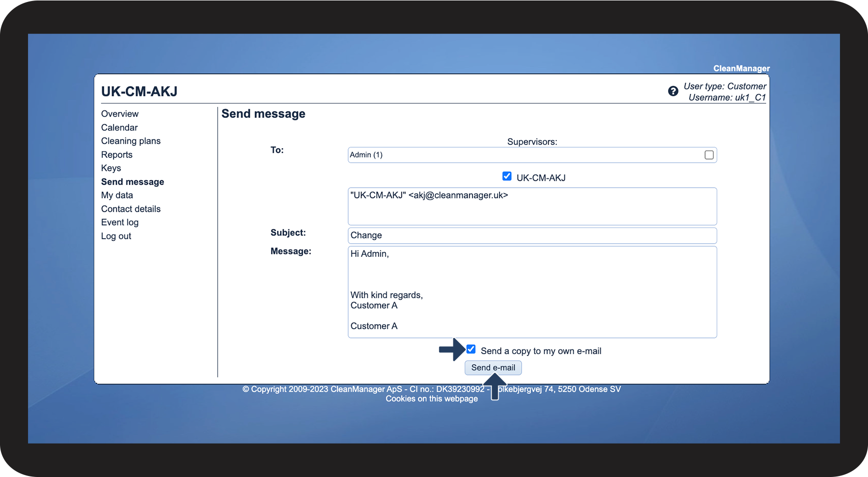Open the Event log
The height and width of the screenshot is (477, 868).
(120, 223)
